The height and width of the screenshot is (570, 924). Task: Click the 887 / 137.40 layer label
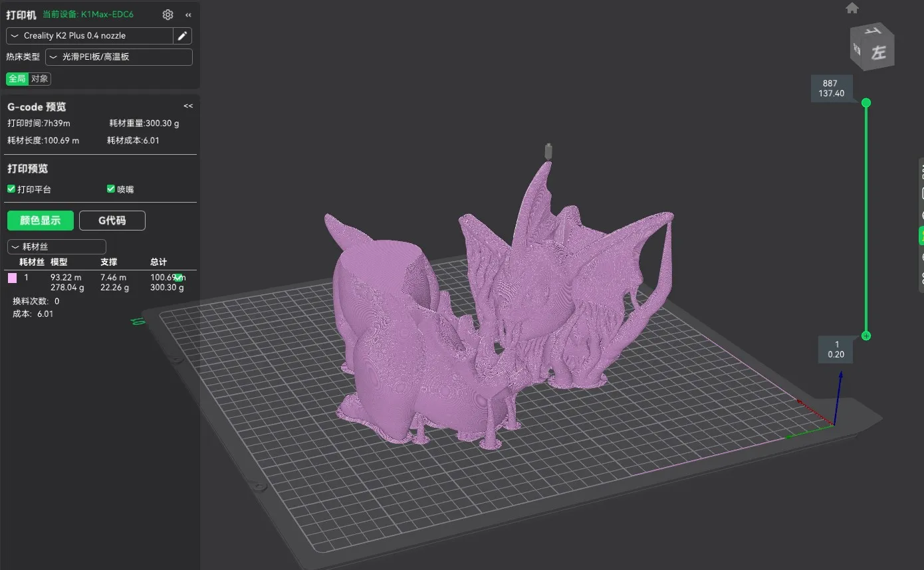click(x=832, y=88)
